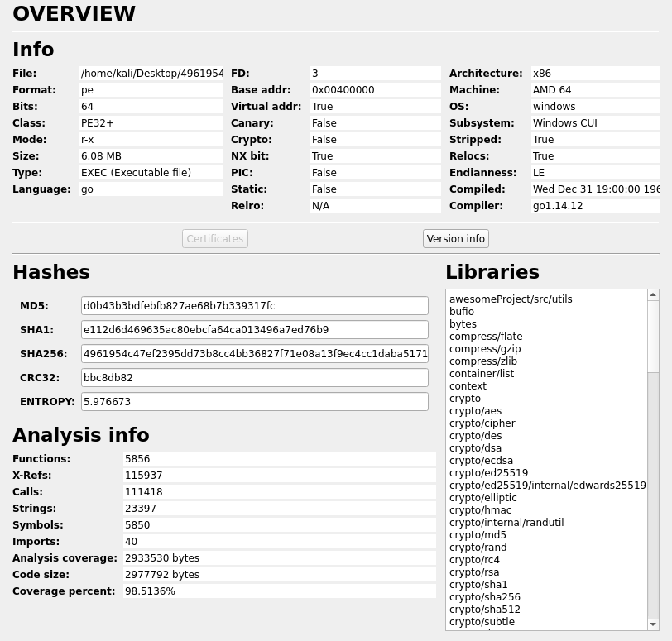
Task: Click the Base addr value 0x00400000
Action: (x=375, y=90)
